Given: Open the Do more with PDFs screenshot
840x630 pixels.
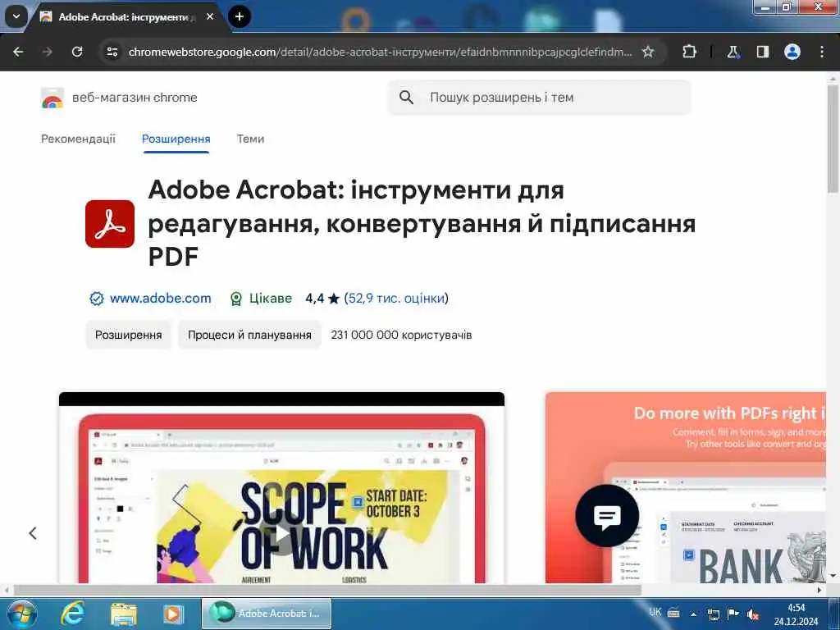Looking at the screenshot, I should point(686,487).
